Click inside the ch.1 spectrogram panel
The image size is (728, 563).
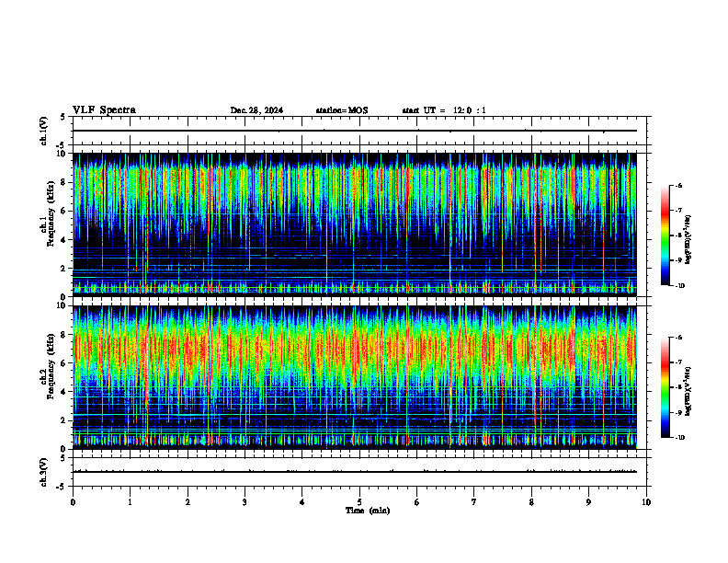(x=354, y=224)
